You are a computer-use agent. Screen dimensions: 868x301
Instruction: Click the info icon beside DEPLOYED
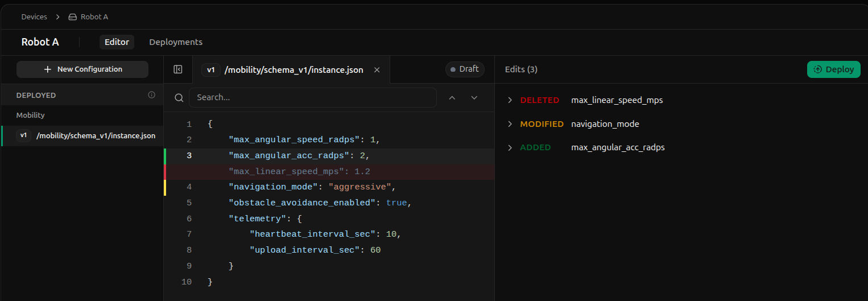[151, 95]
